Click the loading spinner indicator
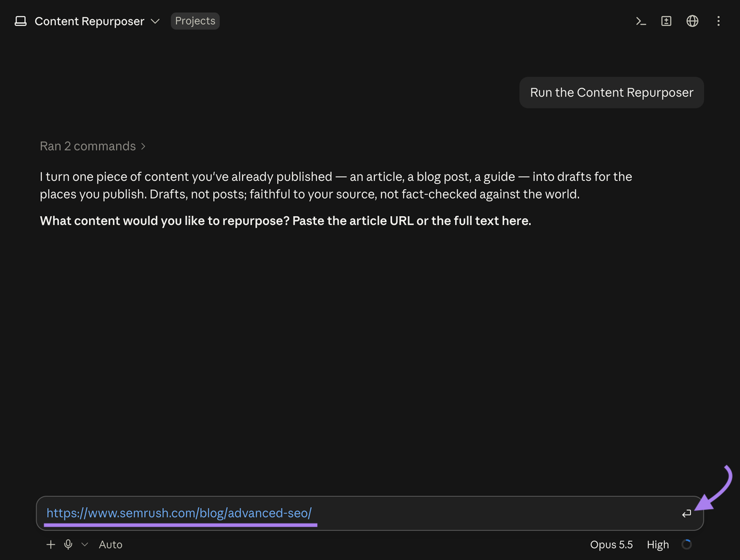 tap(686, 544)
